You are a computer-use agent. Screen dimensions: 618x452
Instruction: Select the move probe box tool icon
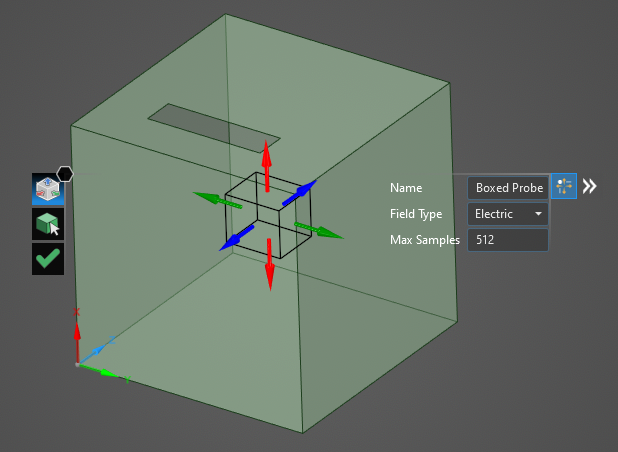(48, 189)
